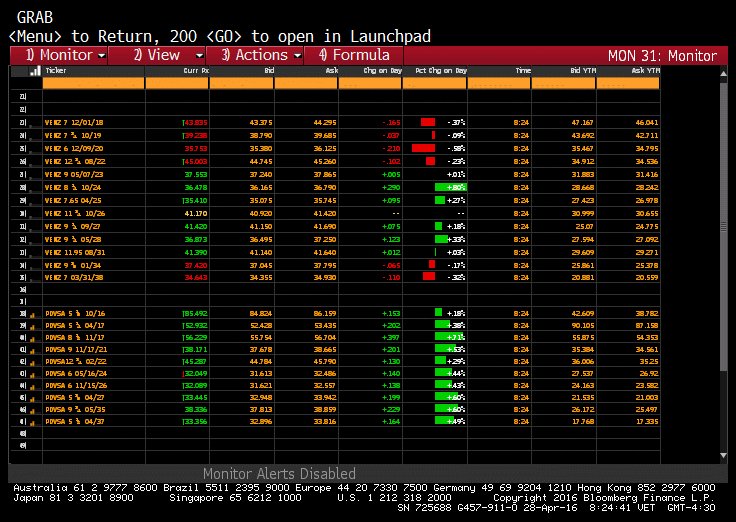Click current price 41.170 for VENZ 10/26

pyautogui.click(x=196, y=214)
